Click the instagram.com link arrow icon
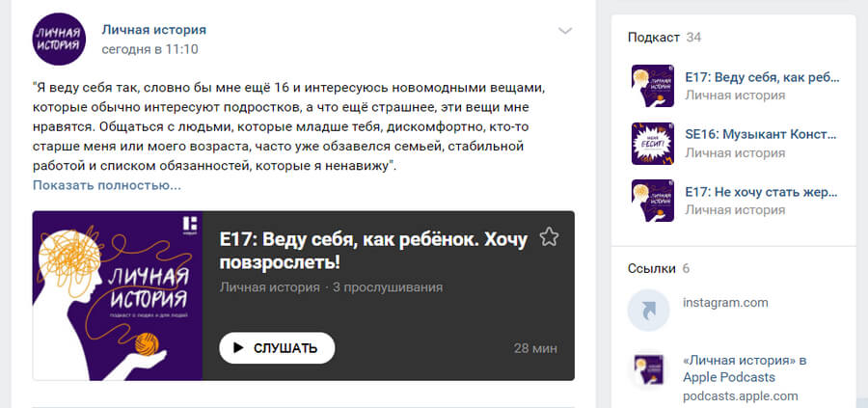The image size is (868, 408). tap(648, 311)
